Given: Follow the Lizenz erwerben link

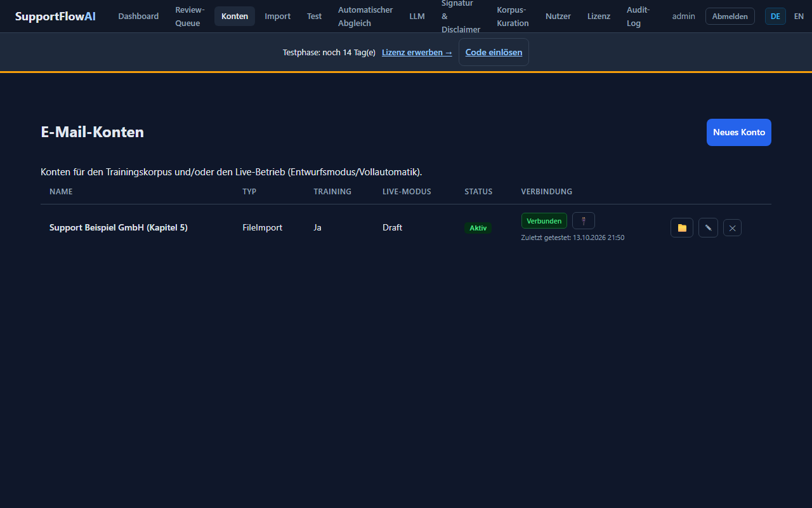Looking at the screenshot, I should click(417, 52).
